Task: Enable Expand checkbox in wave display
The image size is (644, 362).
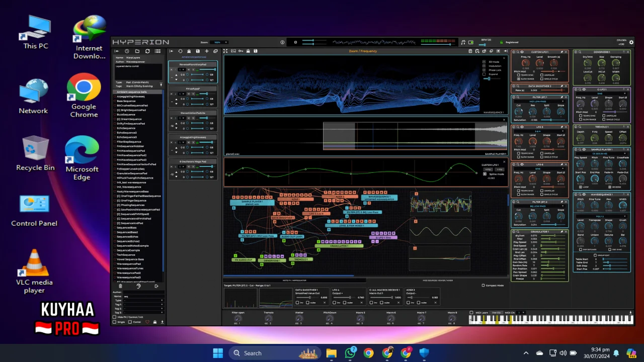Action: pos(484,74)
